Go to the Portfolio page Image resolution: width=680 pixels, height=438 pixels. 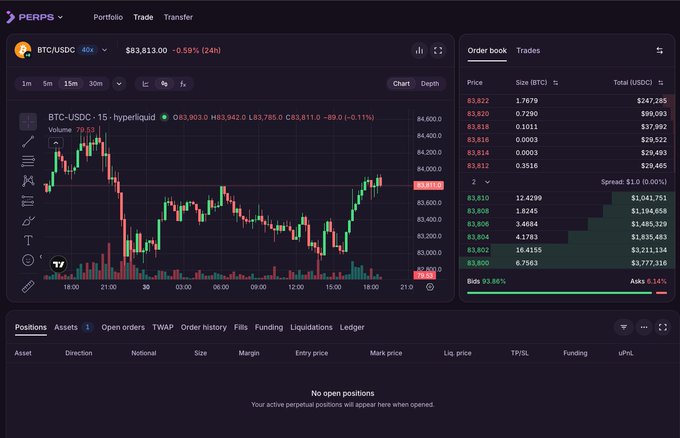click(108, 17)
